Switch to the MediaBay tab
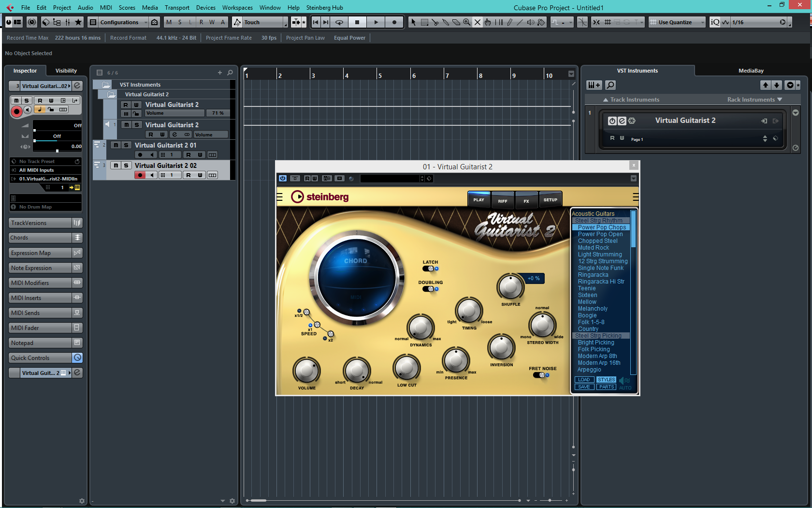 point(751,71)
